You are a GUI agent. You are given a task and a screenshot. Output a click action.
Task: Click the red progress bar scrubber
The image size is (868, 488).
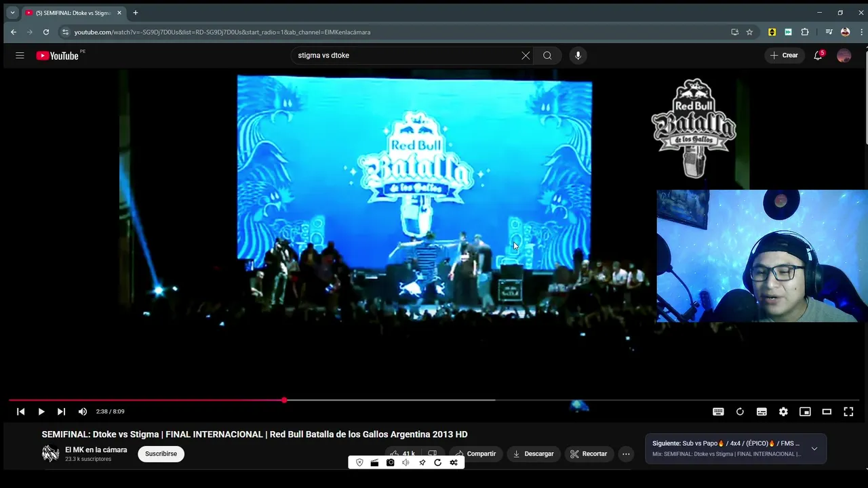[x=284, y=401]
